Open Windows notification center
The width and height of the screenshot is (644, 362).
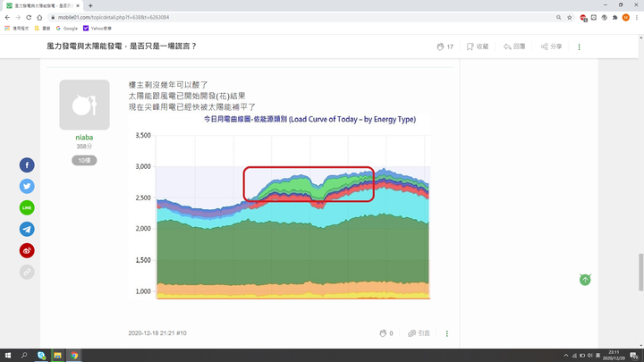tap(634, 356)
